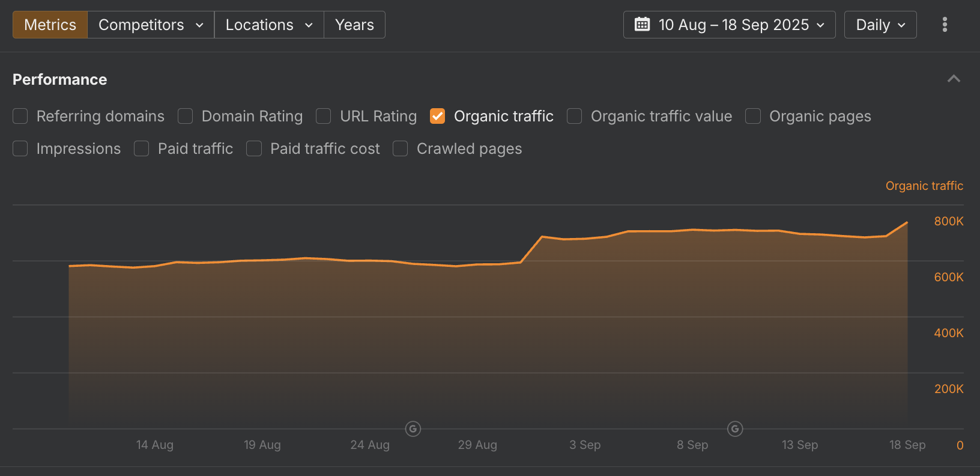
Task: Click the 600K axis label
Action: [949, 277]
